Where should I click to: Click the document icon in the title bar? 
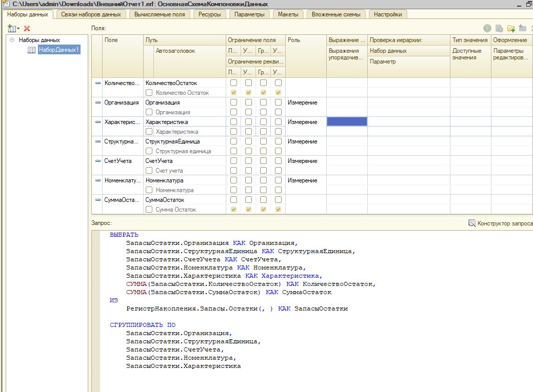6,4
